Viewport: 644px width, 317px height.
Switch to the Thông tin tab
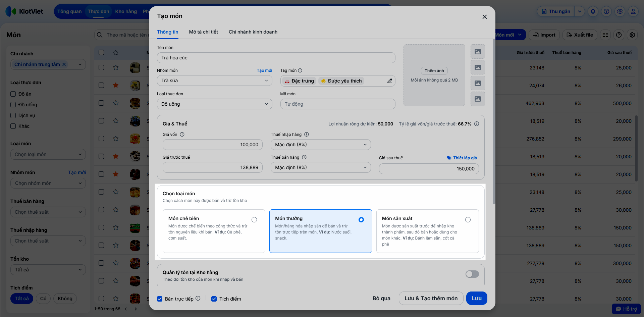168,32
